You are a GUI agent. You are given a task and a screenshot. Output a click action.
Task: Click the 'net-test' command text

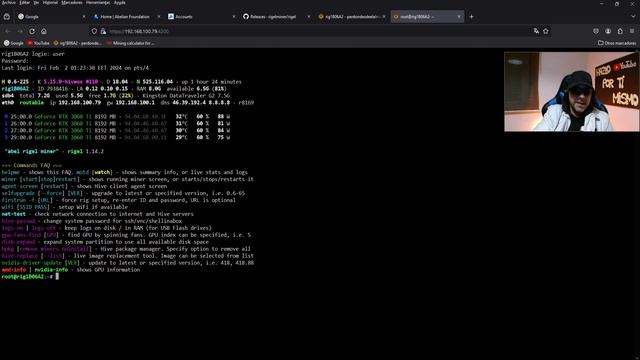[x=13, y=214]
